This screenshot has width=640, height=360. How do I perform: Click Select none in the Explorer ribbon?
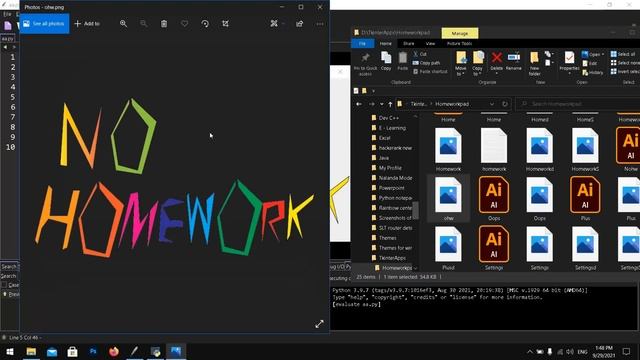(624, 63)
